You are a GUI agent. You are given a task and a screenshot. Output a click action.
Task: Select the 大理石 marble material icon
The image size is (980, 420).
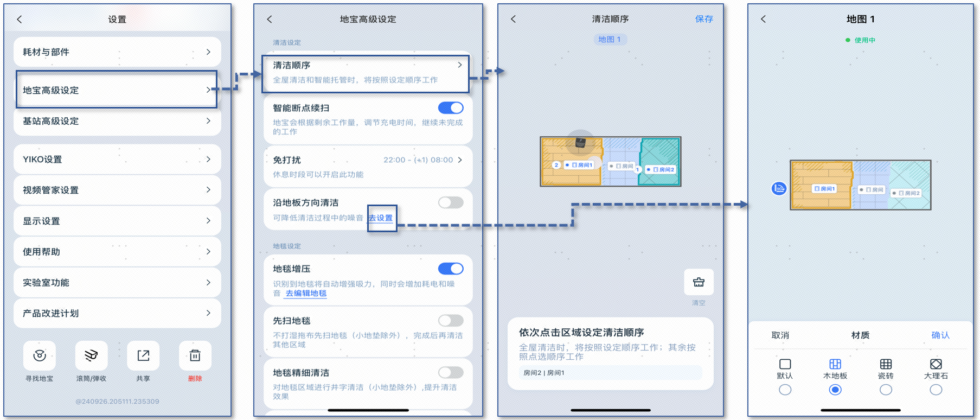click(936, 364)
